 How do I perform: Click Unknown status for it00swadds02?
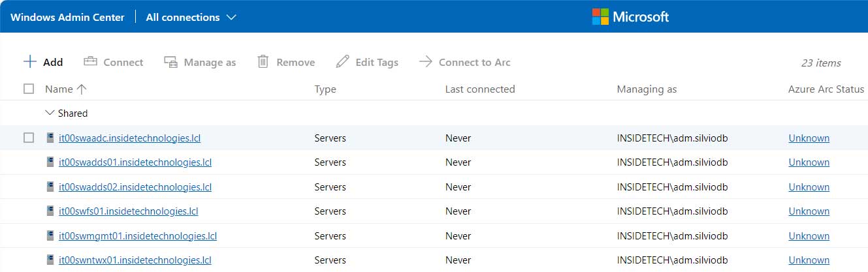[809, 187]
